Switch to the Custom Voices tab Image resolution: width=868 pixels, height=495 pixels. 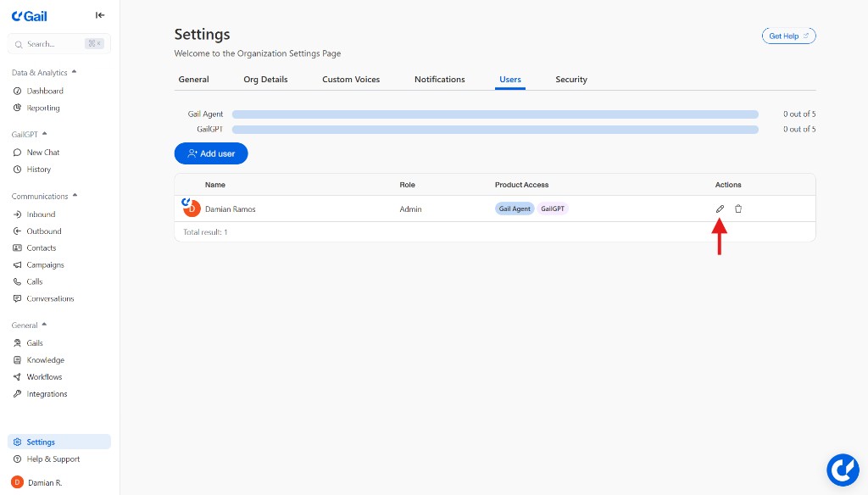(351, 80)
